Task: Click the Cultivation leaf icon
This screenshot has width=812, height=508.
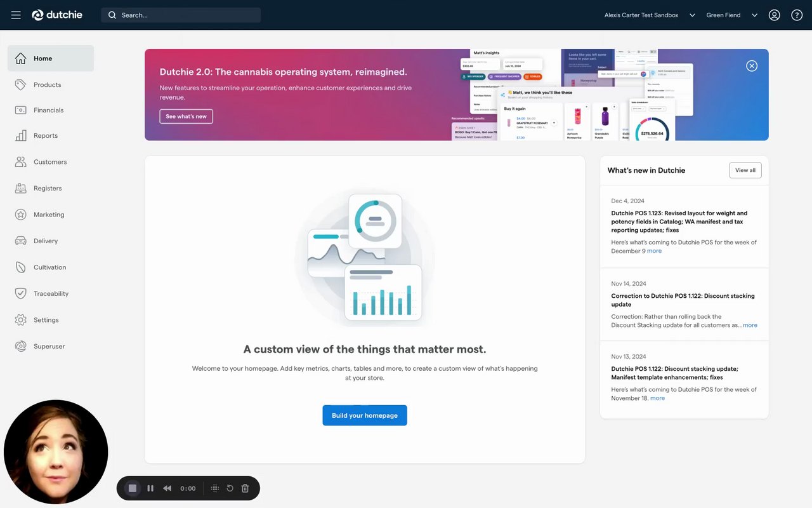Action: click(21, 267)
